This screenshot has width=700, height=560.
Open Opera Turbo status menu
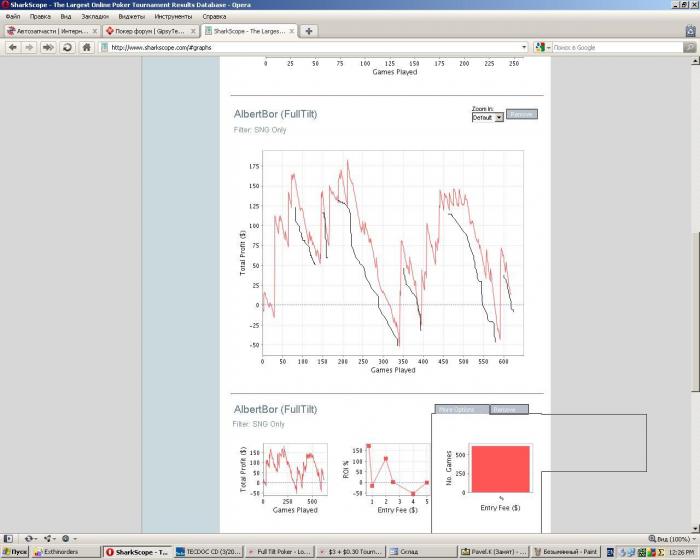click(69, 539)
